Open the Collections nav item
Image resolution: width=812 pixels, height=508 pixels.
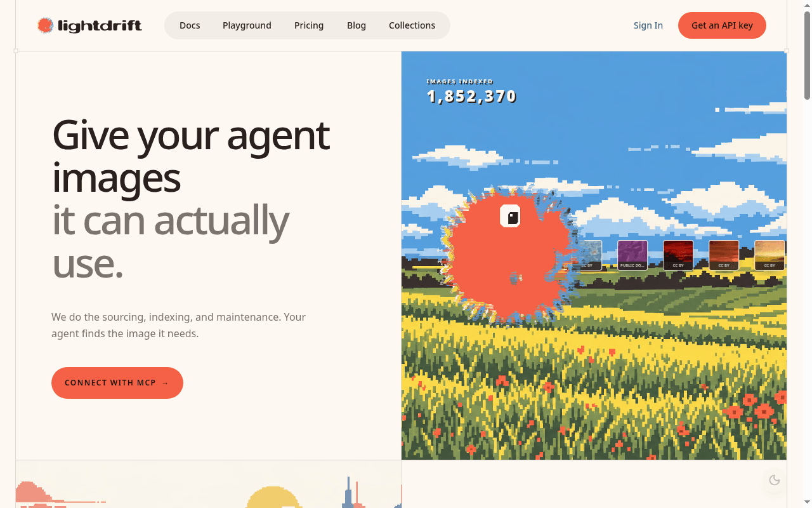pyautogui.click(x=412, y=25)
